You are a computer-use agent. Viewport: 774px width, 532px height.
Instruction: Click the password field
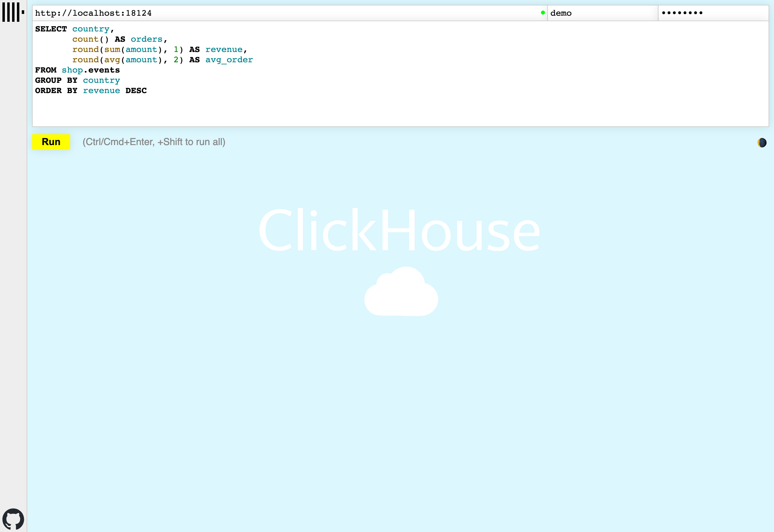point(713,13)
